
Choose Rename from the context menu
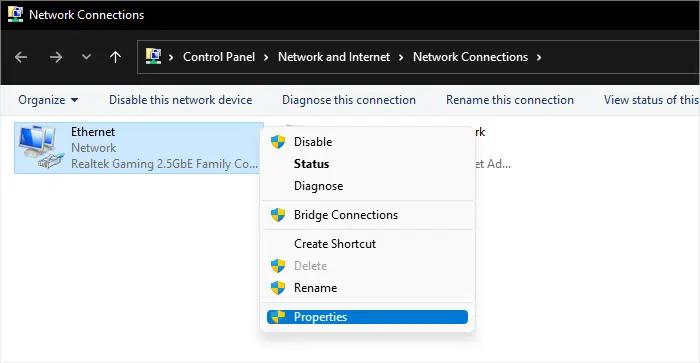click(x=367, y=288)
